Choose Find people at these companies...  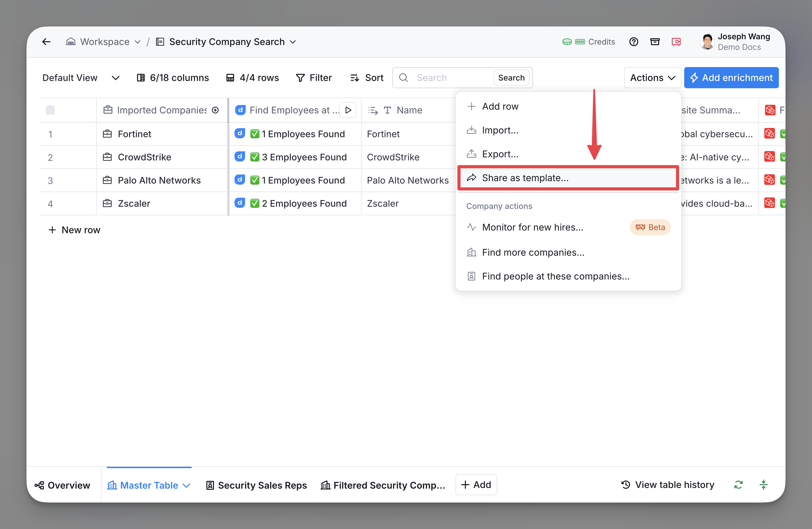point(568,276)
